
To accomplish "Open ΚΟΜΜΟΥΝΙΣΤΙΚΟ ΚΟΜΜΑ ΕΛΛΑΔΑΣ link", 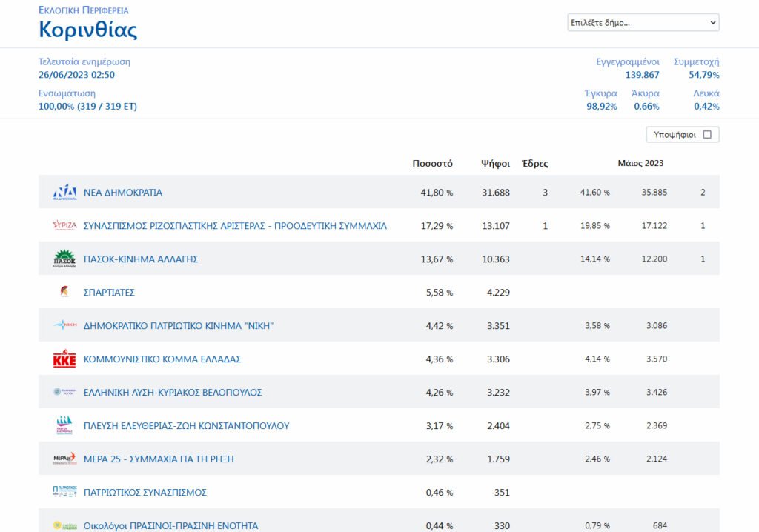I will point(162,359).
